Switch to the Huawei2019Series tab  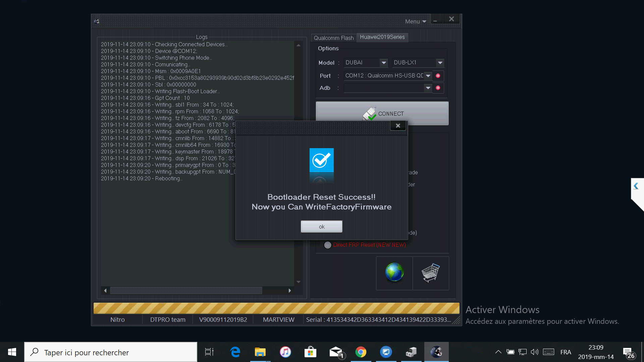(382, 37)
